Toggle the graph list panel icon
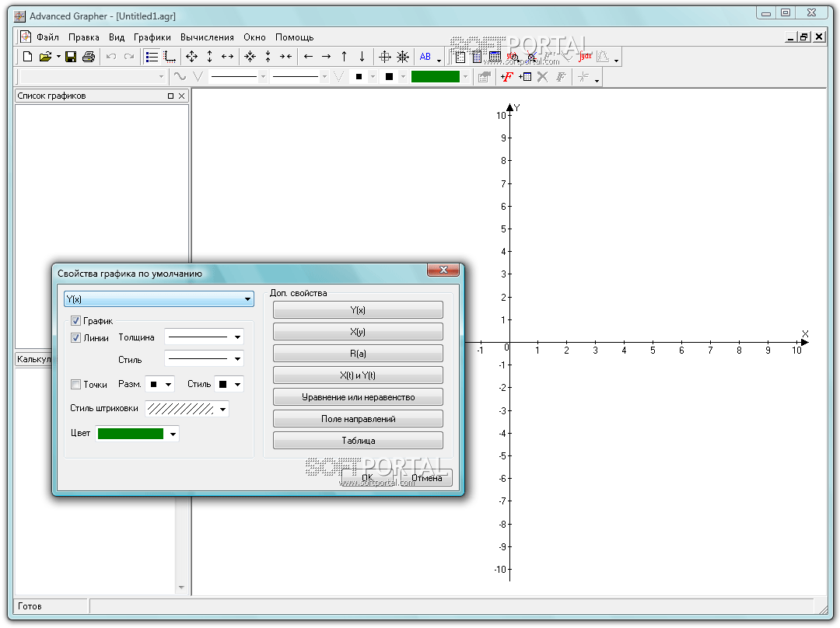Image resolution: width=840 pixels, height=628 pixels. coord(152,56)
